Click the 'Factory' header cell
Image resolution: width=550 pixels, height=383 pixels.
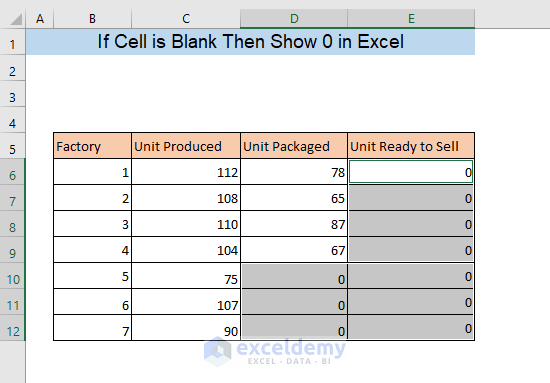[x=93, y=146]
